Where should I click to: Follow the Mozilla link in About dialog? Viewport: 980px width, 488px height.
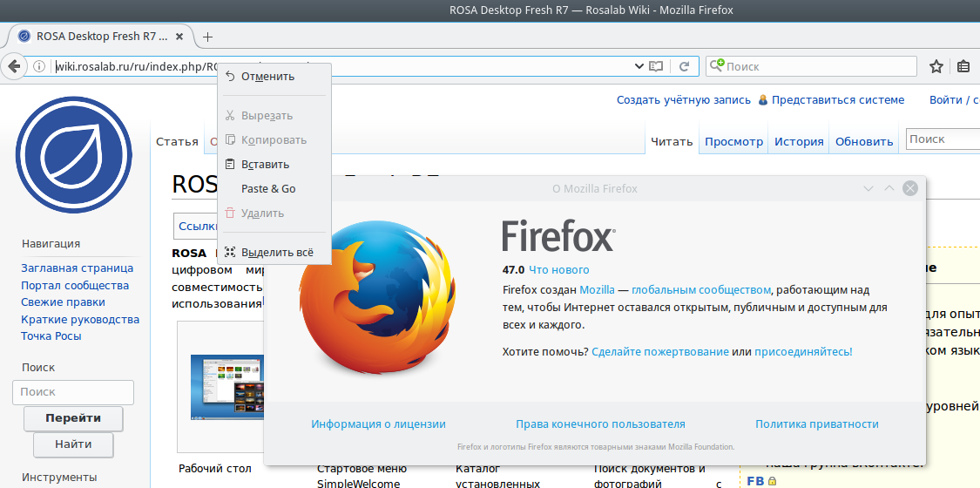tap(597, 290)
